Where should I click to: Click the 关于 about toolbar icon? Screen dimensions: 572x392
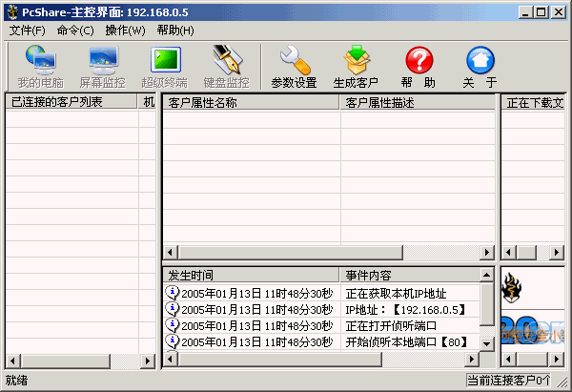point(480,66)
